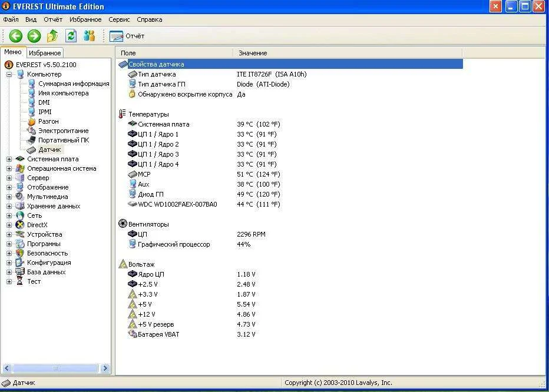
Task: Select Имя компьютера tree item
Action: coord(64,93)
